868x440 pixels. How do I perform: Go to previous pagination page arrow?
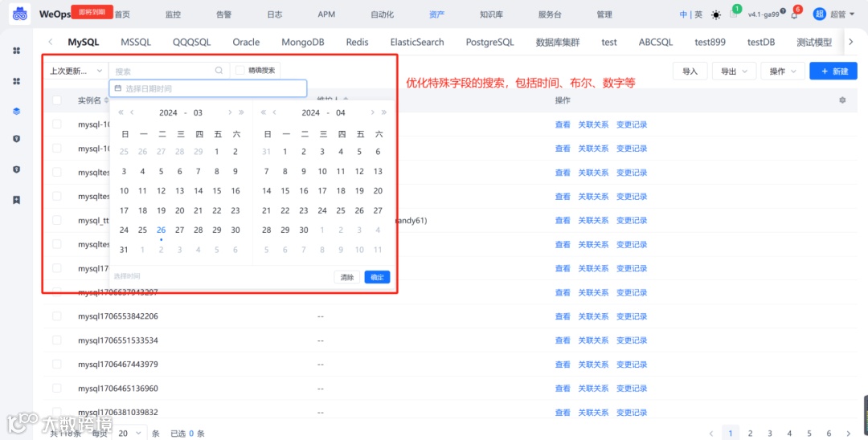pos(710,434)
